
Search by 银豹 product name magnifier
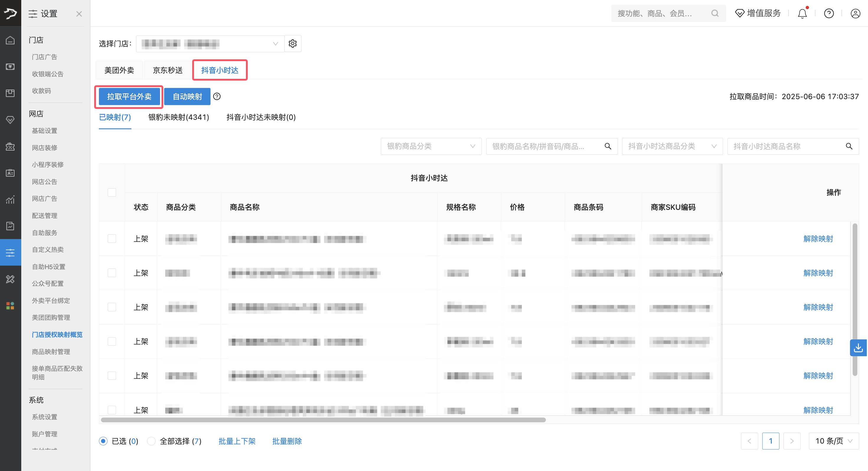(x=608, y=146)
